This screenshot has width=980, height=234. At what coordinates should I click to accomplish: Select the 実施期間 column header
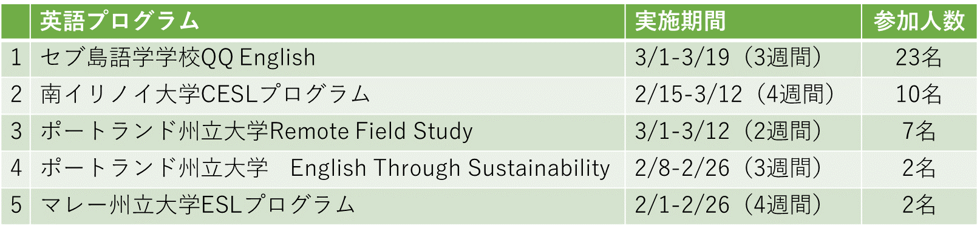[743, 21]
